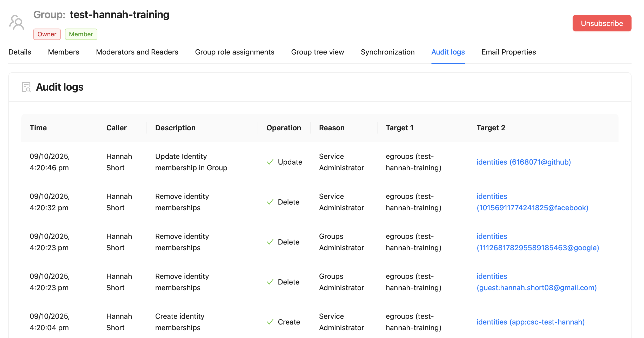Open identities app:csc-test-hannah link
This screenshot has height=338, width=644.
(x=530, y=322)
